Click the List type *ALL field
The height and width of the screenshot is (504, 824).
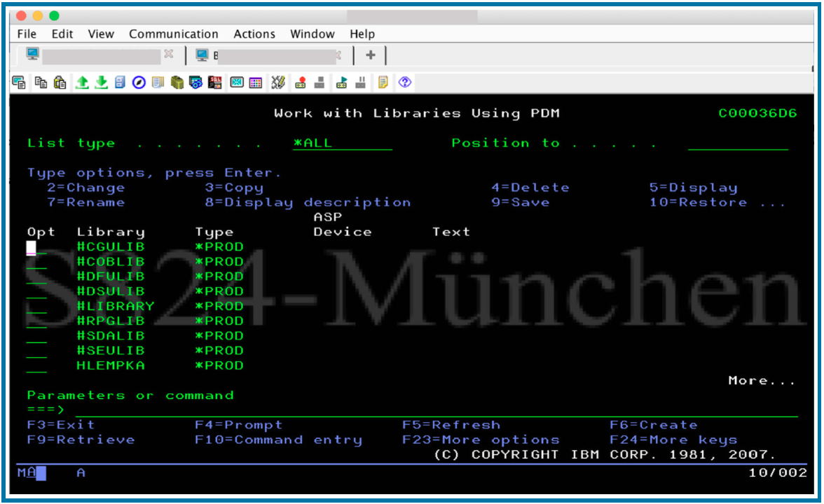click(342, 143)
